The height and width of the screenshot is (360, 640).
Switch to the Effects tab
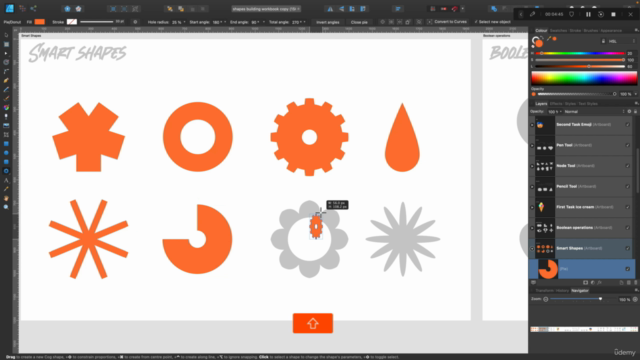pyautogui.click(x=556, y=104)
